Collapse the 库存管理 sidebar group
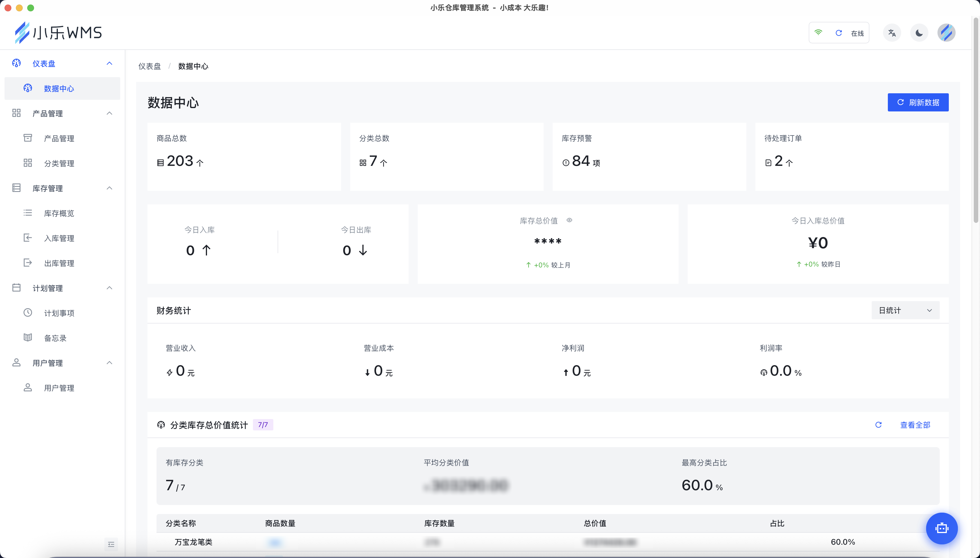Screen dimensions: 980x558 [x=109, y=188]
